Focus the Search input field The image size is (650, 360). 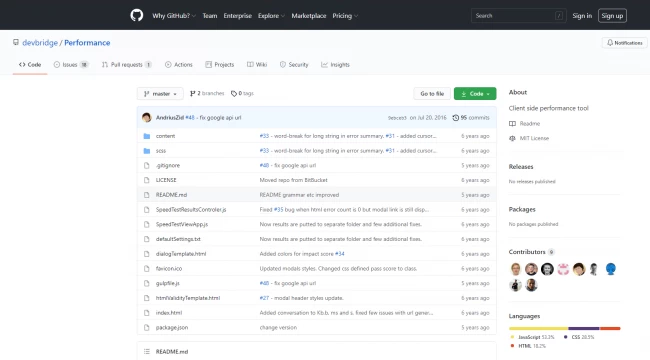[518, 16]
